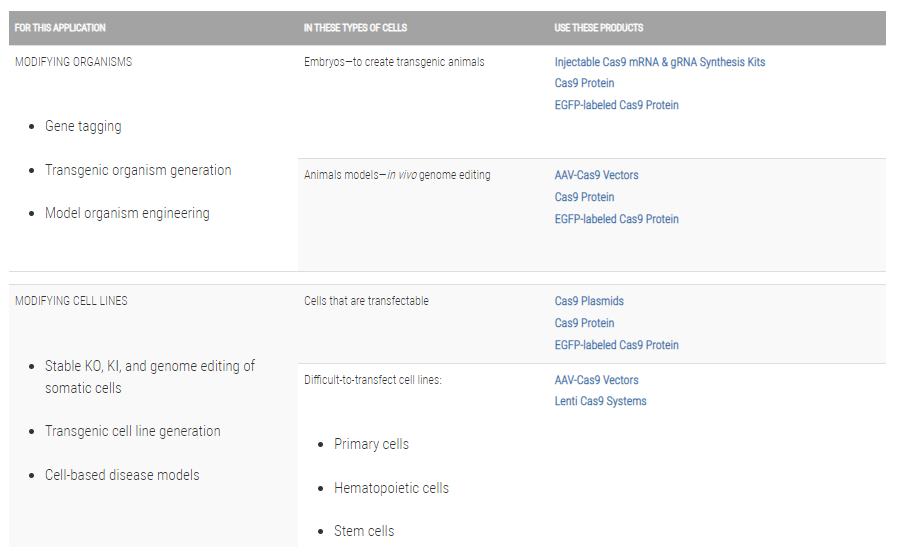Open Injectable Cas9 mRNA & gRNA Synthesis Kits link

tap(659, 62)
